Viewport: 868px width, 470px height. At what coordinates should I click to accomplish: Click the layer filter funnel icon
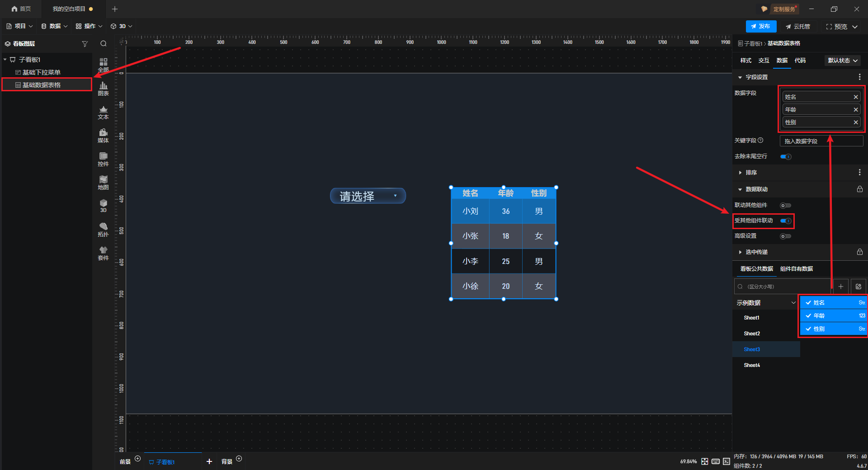click(85, 44)
